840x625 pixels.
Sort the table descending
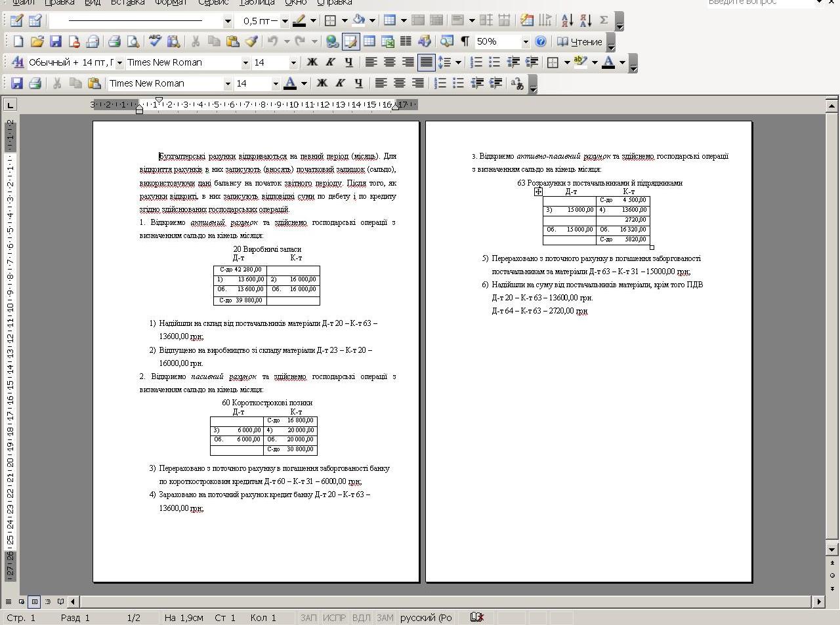pyautogui.click(x=586, y=20)
